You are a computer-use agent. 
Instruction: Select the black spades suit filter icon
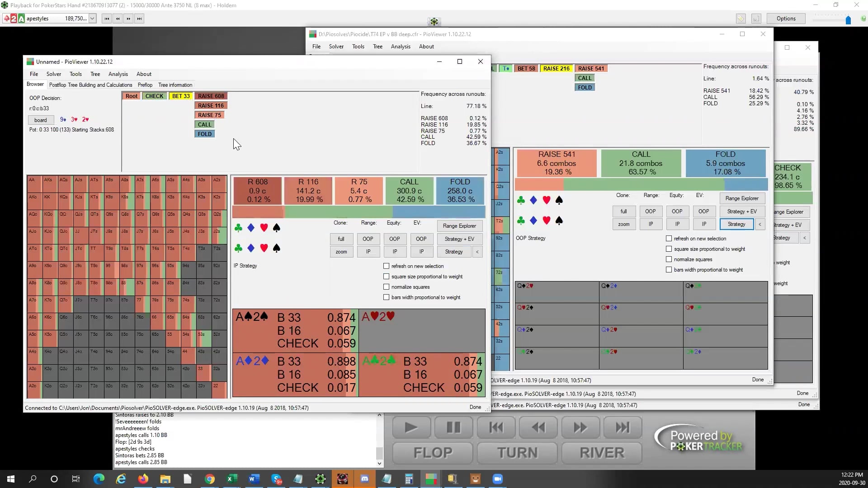click(x=277, y=228)
